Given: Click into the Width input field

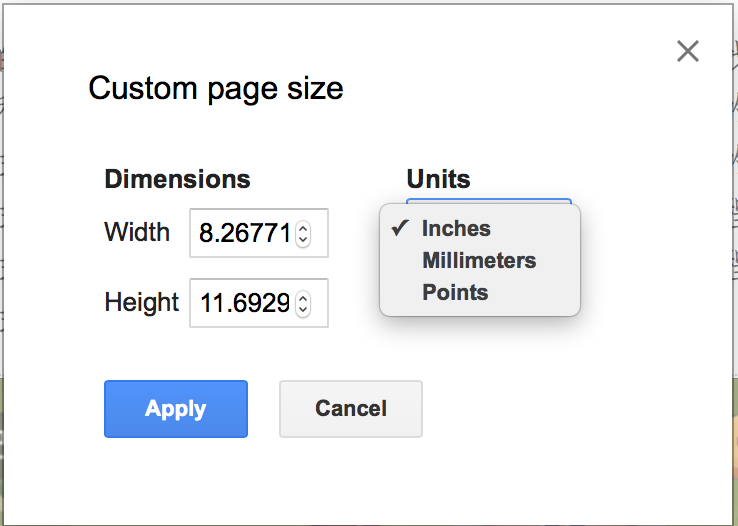Looking at the screenshot, I should pos(243,233).
